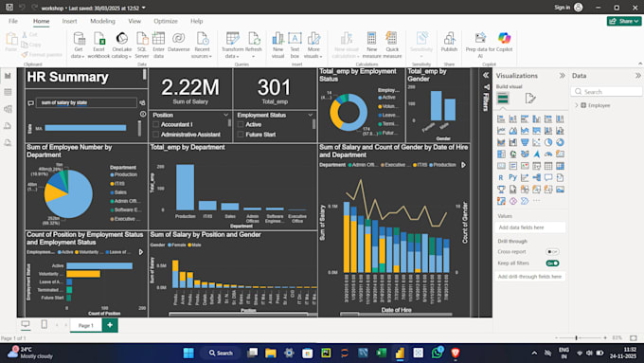Select the Python visual icon

[x=512, y=177]
